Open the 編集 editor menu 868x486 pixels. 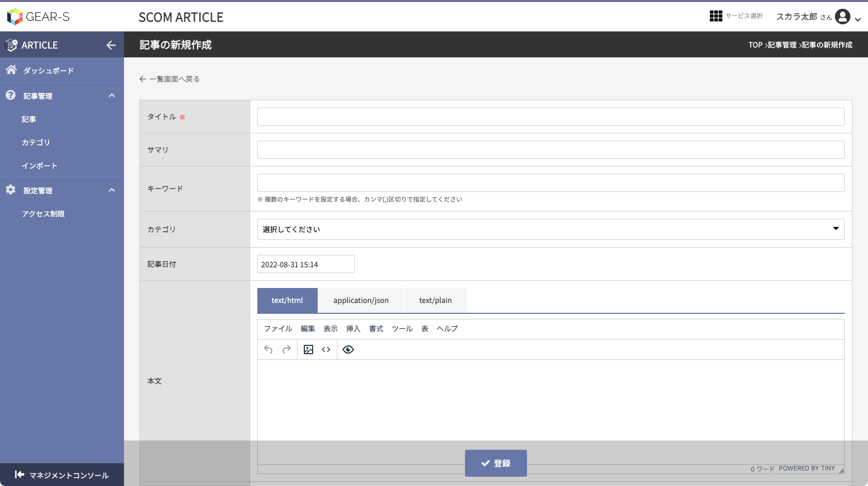pos(308,329)
